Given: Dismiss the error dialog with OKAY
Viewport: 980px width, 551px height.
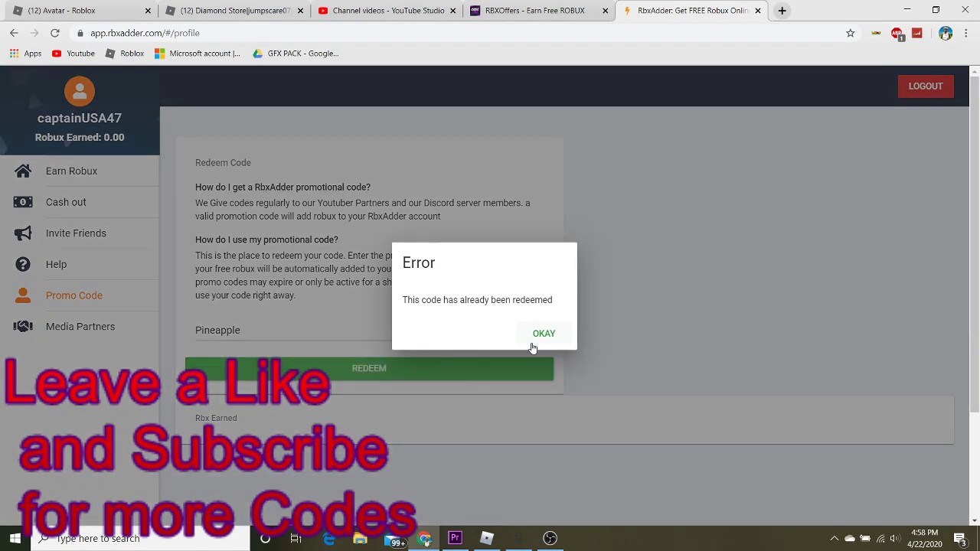Looking at the screenshot, I should pyautogui.click(x=544, y=334).
